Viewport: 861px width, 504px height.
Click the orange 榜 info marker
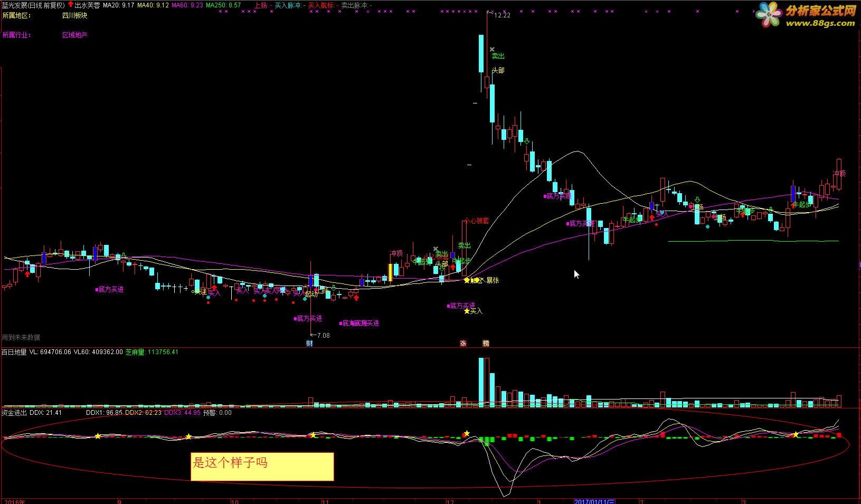[486, 344]
